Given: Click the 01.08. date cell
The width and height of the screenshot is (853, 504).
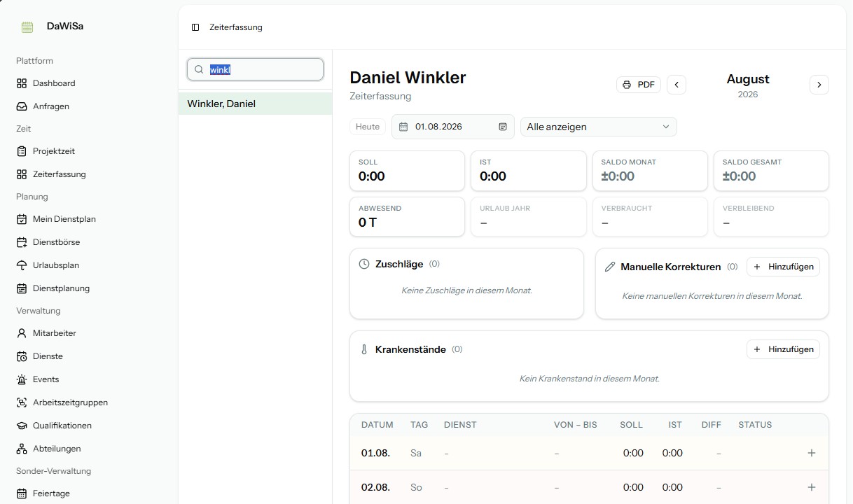Looking at the screenshot, I should 375,453.
